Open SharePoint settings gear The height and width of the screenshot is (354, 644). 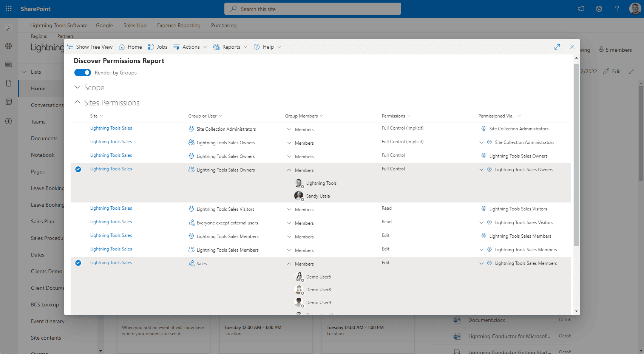(599, 8)
